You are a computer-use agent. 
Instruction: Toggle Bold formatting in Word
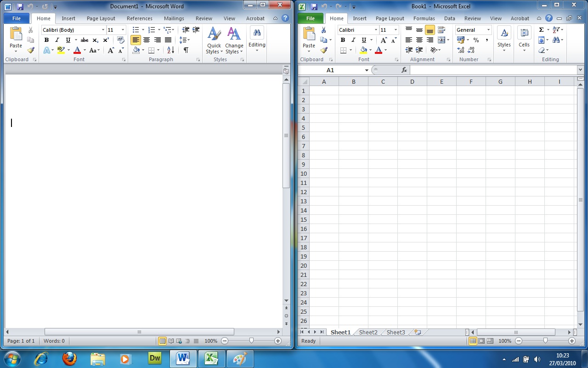46,40
